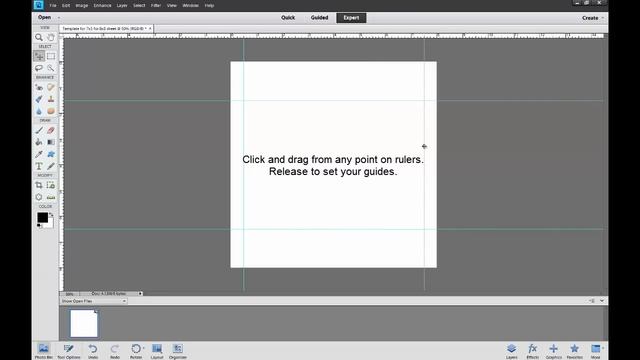The image size is (640, 360).
Task: Select the Blur tool
Action: pos(39,111)
